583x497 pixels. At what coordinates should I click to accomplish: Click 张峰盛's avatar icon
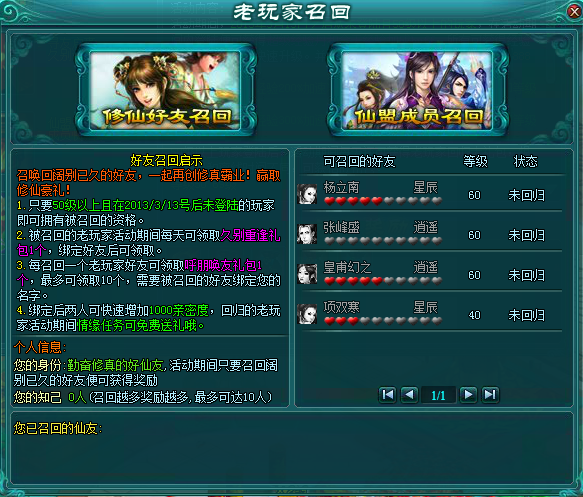tap(307, 234)
